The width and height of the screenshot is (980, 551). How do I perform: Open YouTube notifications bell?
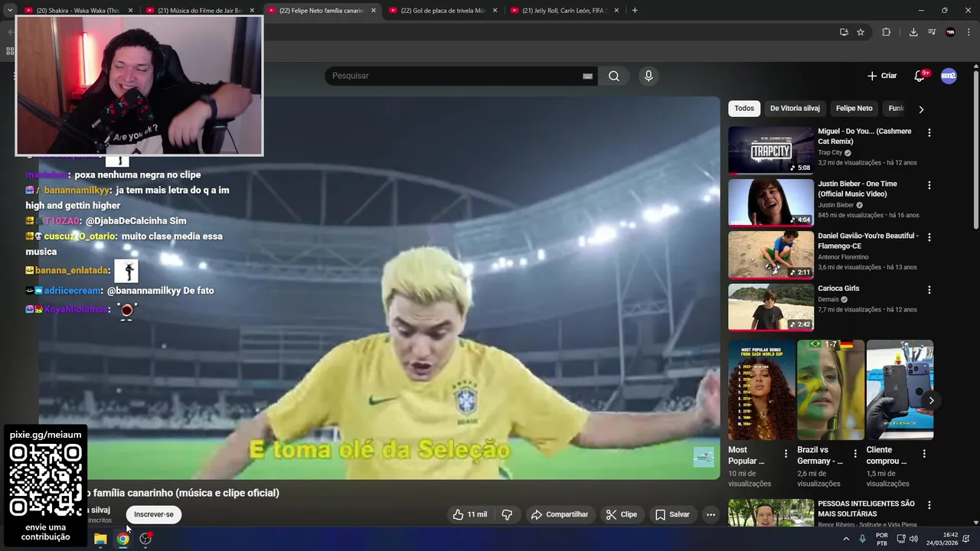pos(920,76)
